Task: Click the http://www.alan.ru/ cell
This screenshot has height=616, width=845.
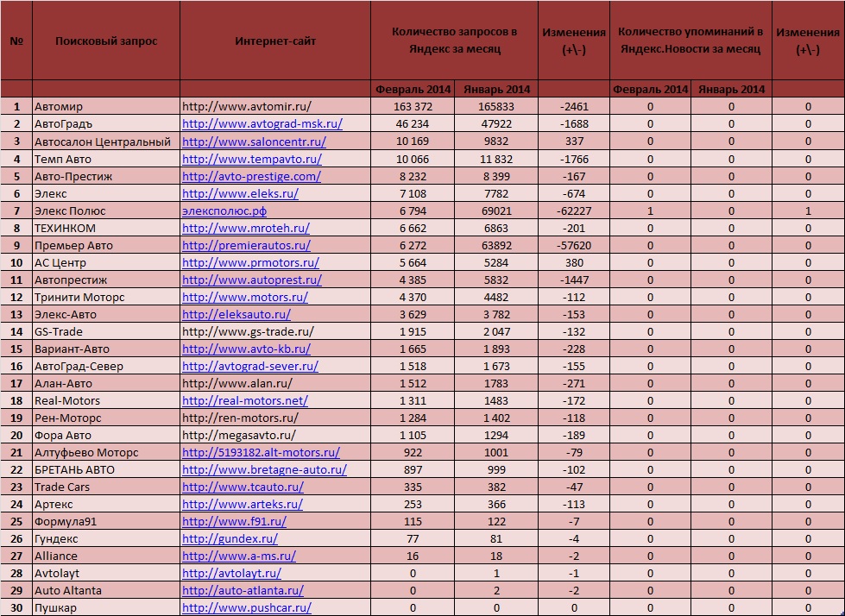Action: [x=275, y=383]
